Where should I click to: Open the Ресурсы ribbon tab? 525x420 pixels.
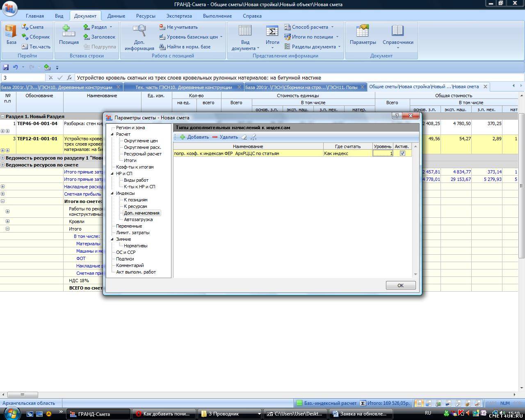tap(146, 16)
